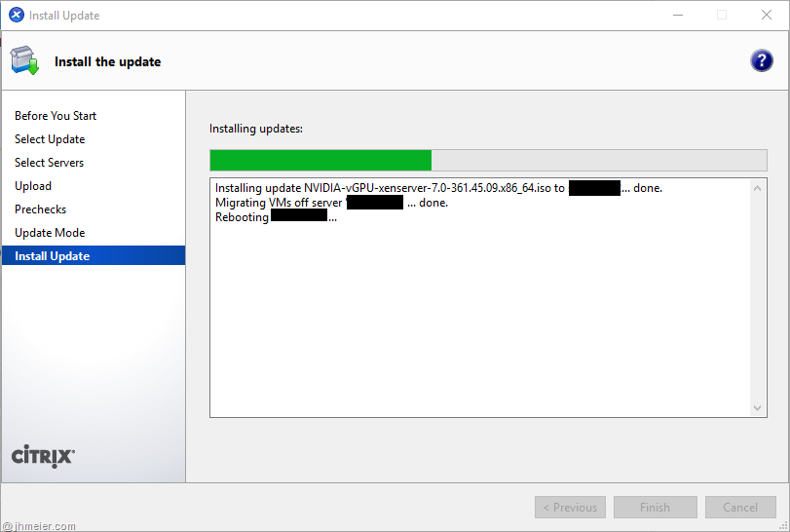Click the Finish button
The image size is (790, 532).
[655, 508]
